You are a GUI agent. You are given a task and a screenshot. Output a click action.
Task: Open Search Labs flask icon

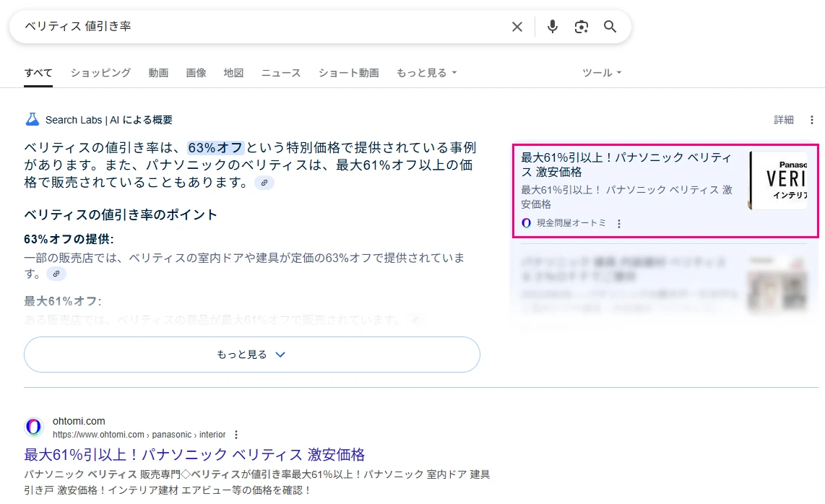point(32,119)
